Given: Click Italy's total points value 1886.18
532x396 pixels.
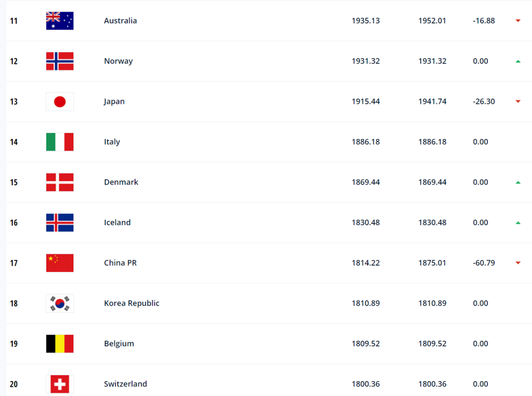Looking at the screenshot, I should [366, 142].
